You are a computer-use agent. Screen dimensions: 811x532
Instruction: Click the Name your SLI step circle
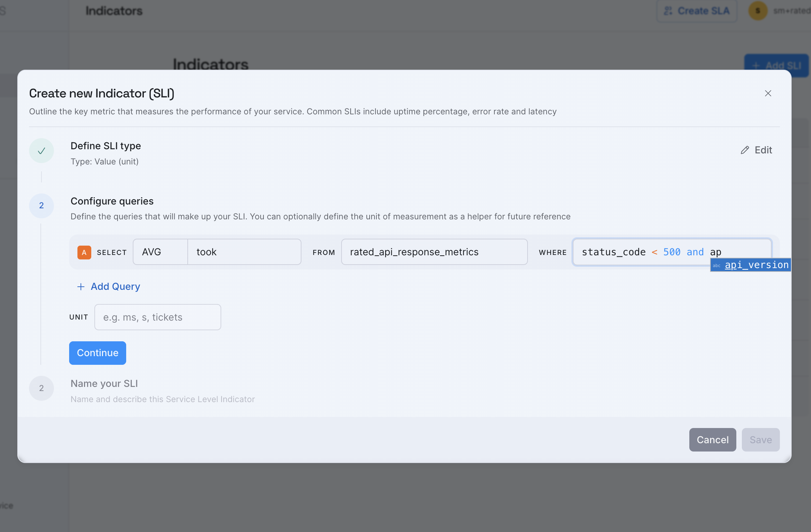[41, 388]
